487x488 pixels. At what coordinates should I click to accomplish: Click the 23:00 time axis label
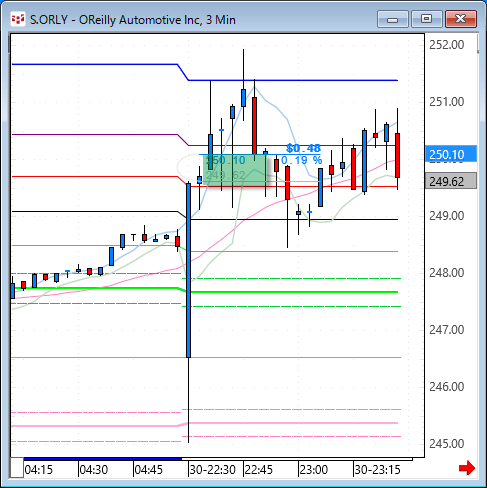pyautogui.click(x=314, y=470)
